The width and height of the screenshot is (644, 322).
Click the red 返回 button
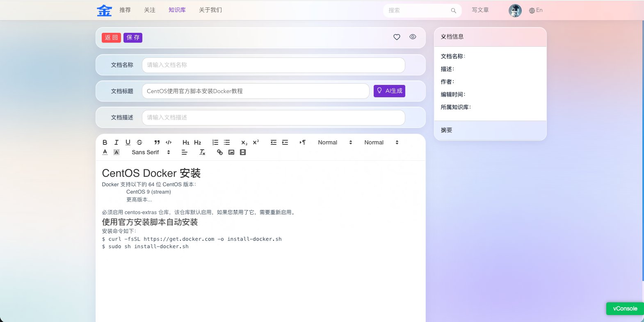click(x=111, y=38)
